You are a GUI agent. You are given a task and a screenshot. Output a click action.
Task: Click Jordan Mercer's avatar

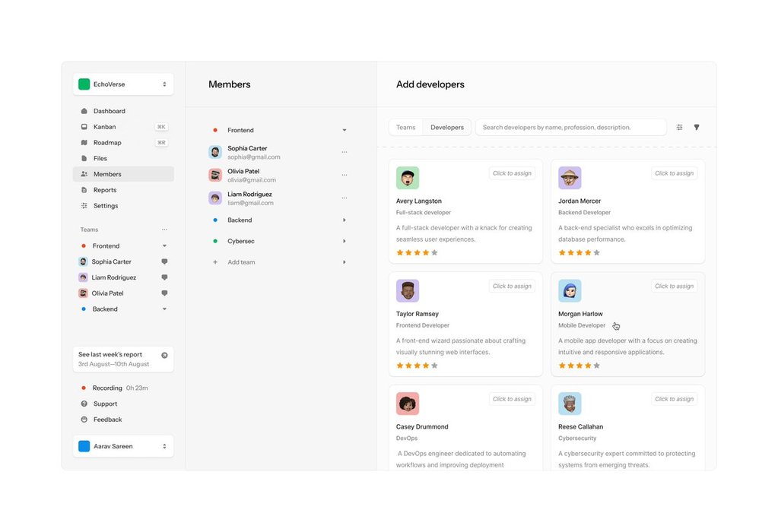pyautogui.click(x=570, y=178)
